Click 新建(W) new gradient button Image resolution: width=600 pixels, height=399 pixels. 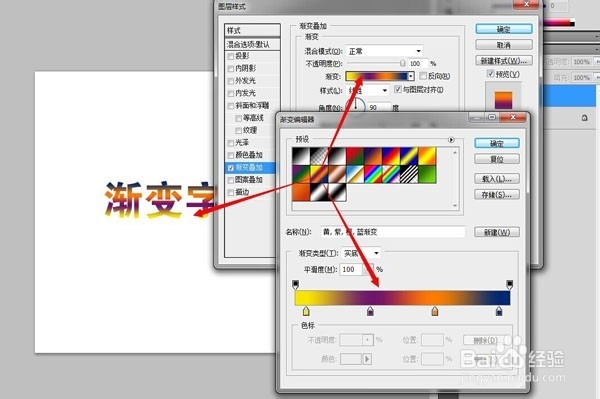click(x=497, y=232)
